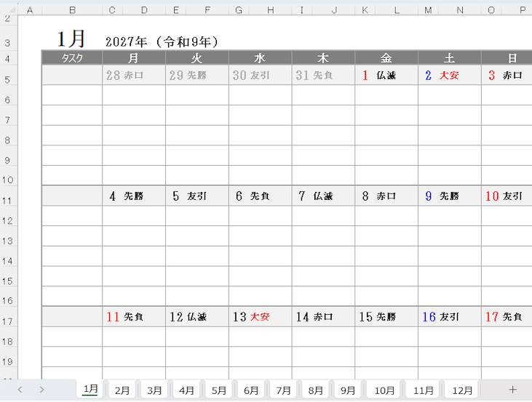
Task: Select the date cell 4 先勝
Action: tap(134, 196)
